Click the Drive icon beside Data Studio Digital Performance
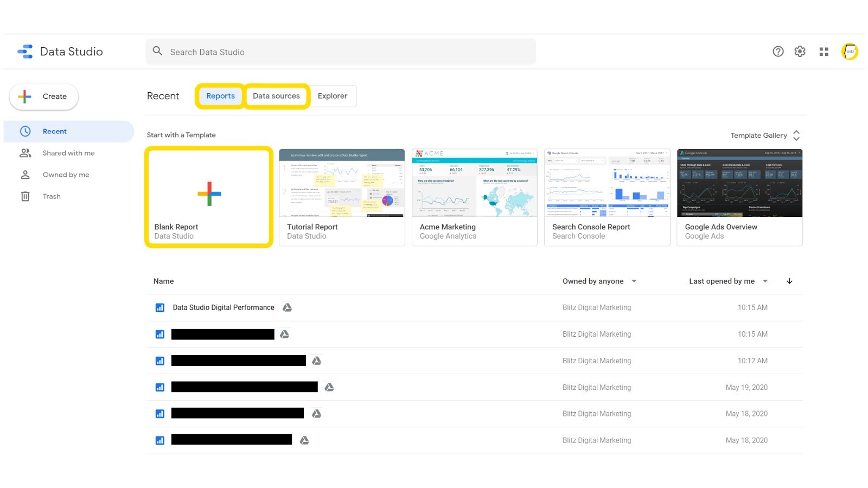The width and height of the screenshot is (868, 488). coord(287,307)
